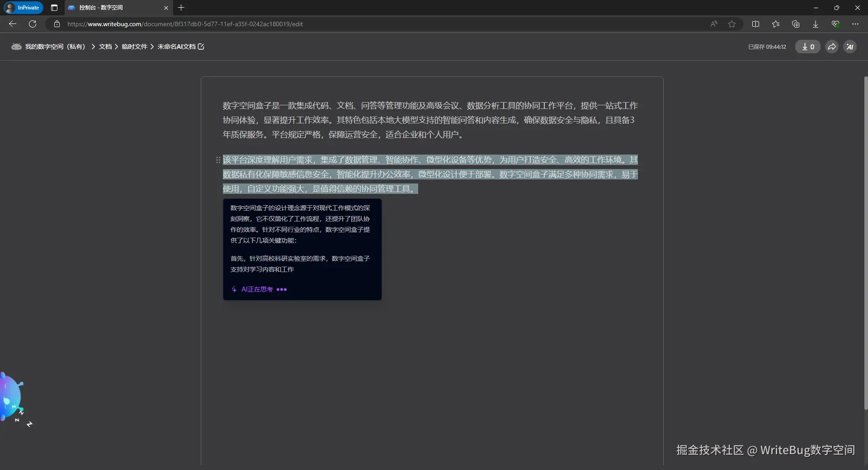Toggle the favorites star for this page

pyautogui.click(x=732, y=24)
